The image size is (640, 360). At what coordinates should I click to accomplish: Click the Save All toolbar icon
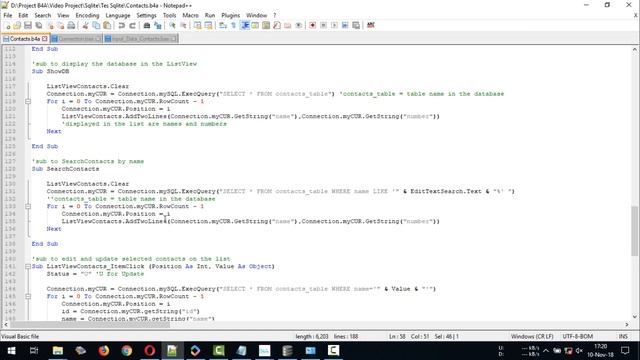[x=39, y=25]
